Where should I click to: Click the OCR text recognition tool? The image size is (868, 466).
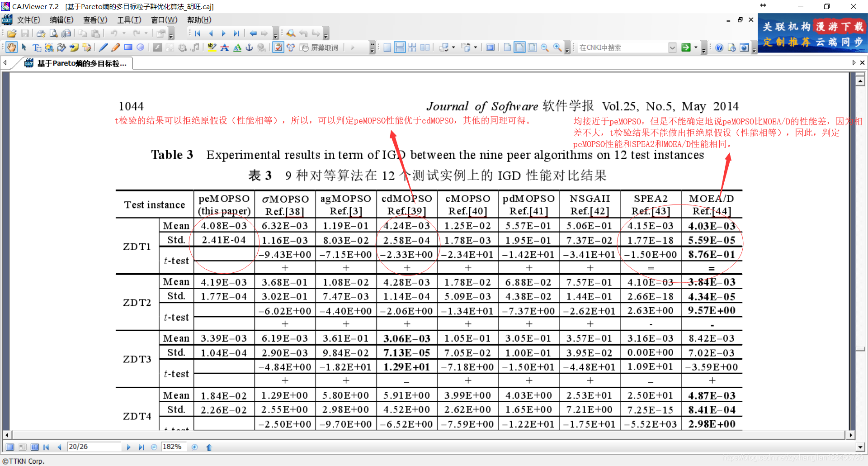(x=61, y=48)
